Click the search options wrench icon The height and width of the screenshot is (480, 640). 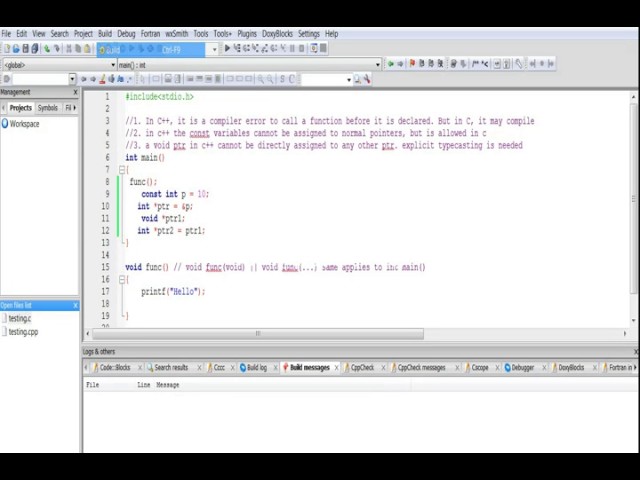[x=367, y=79]
